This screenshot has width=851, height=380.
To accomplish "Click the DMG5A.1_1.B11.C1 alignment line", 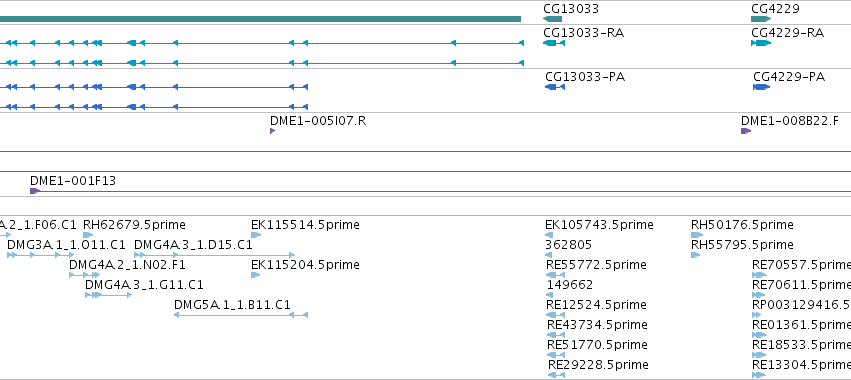I will tap(241, 315).
